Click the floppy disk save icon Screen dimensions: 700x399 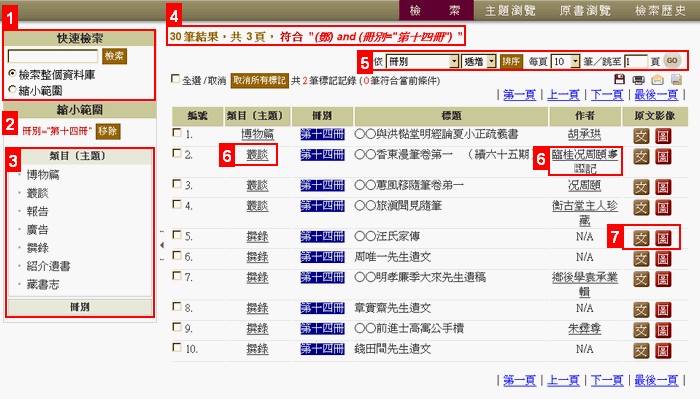[x=619, y=79]
